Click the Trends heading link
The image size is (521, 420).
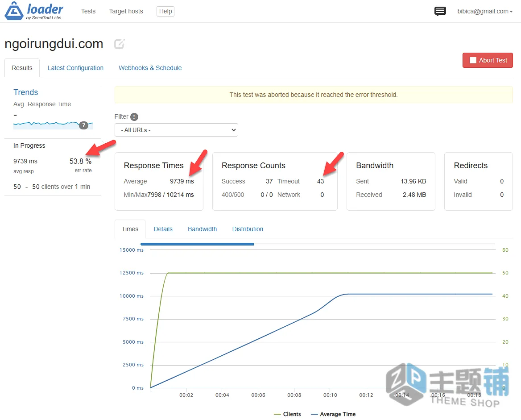(x=25, y=92)
